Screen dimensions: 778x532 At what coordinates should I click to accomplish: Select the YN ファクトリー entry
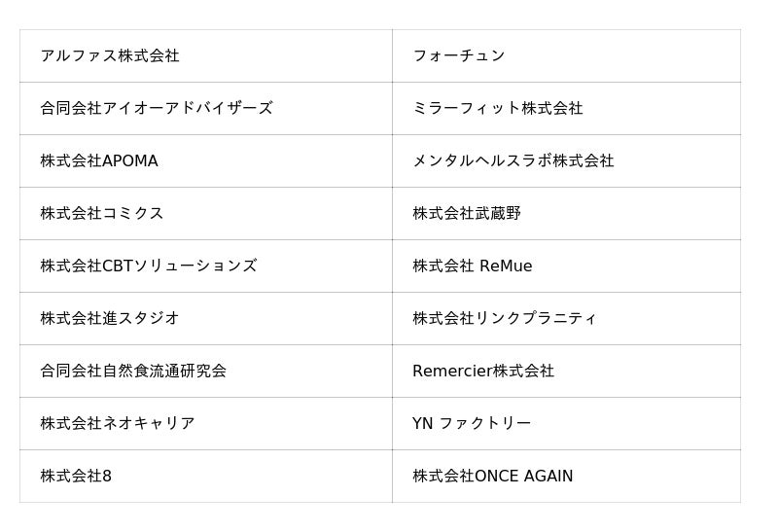tap(472, 424)
